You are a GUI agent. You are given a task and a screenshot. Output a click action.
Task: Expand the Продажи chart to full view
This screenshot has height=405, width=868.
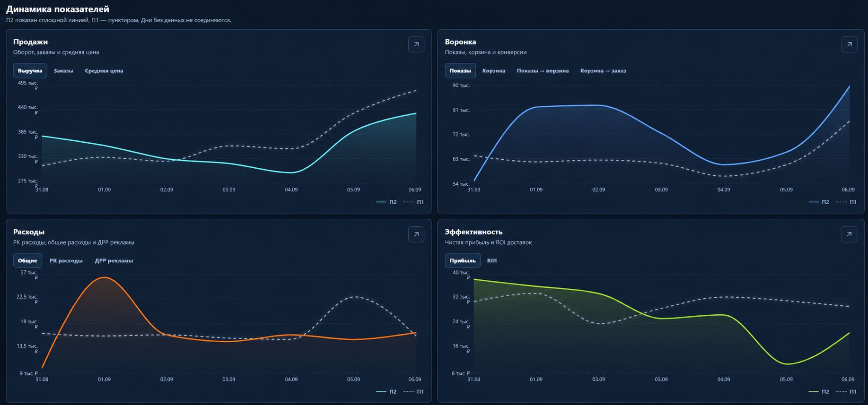pyautogui.click(x=416, y=44)
